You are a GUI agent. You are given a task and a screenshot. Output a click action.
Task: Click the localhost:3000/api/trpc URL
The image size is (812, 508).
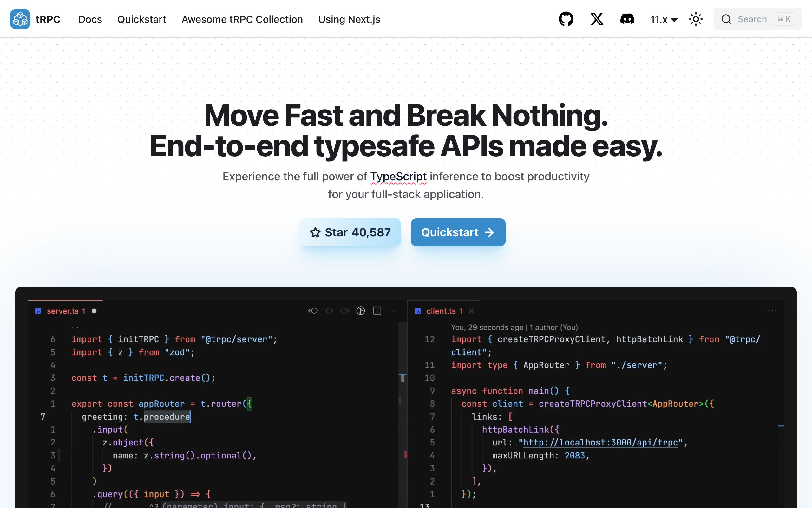(600, 443)
